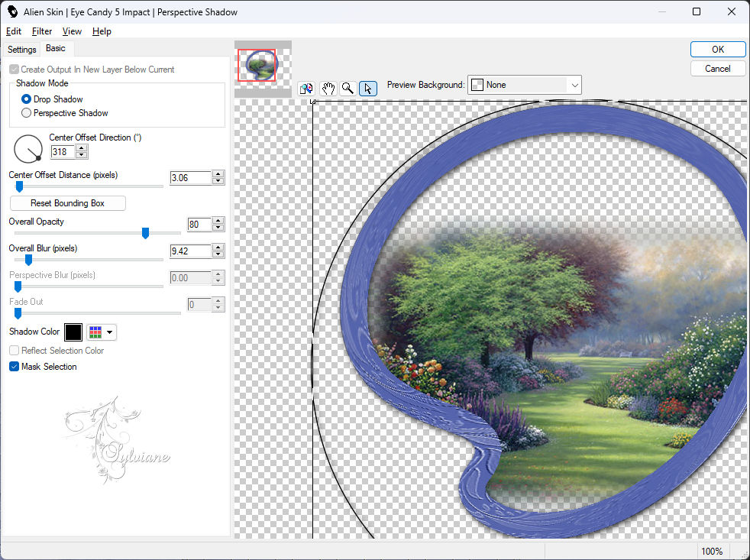This screenshot has width=750, height=560.
Task: Select the hand pan tool
Action: tap(328, 89)
